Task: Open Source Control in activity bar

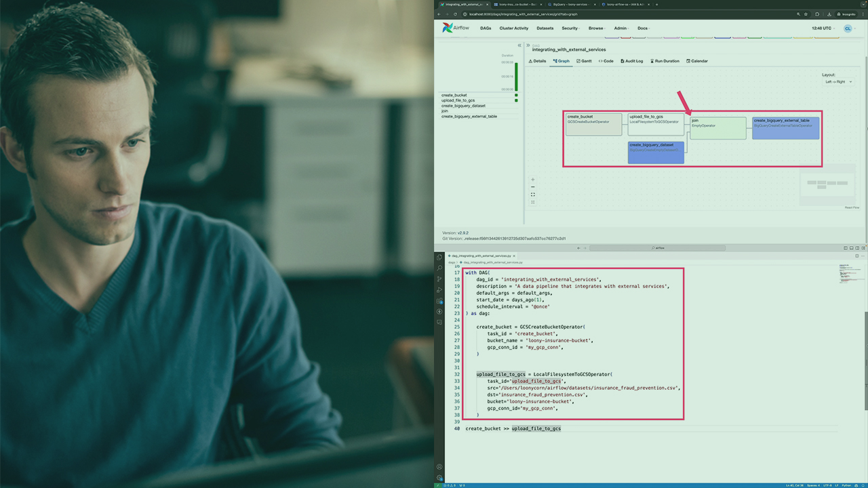Action: [x=439, y=279]
